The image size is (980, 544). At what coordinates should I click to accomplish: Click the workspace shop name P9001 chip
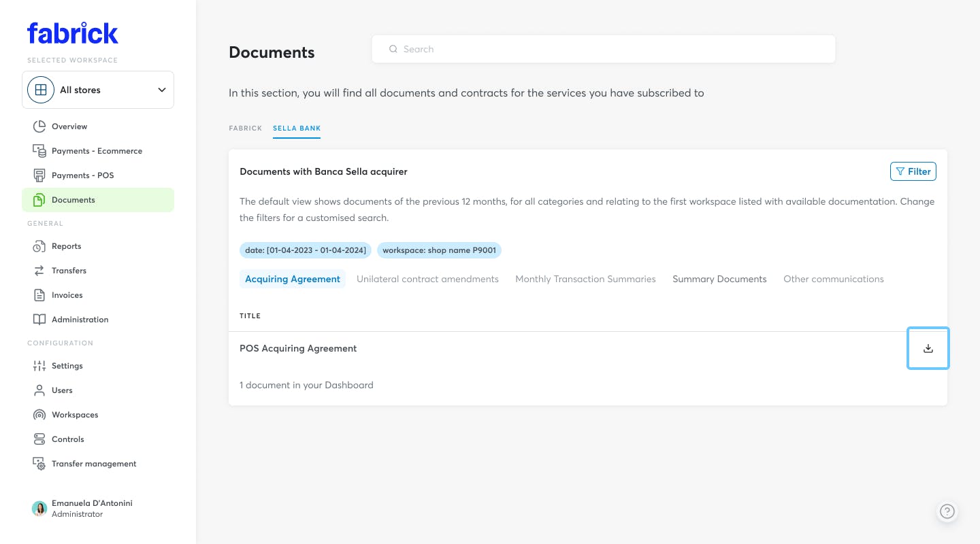[x=439, y=250]
